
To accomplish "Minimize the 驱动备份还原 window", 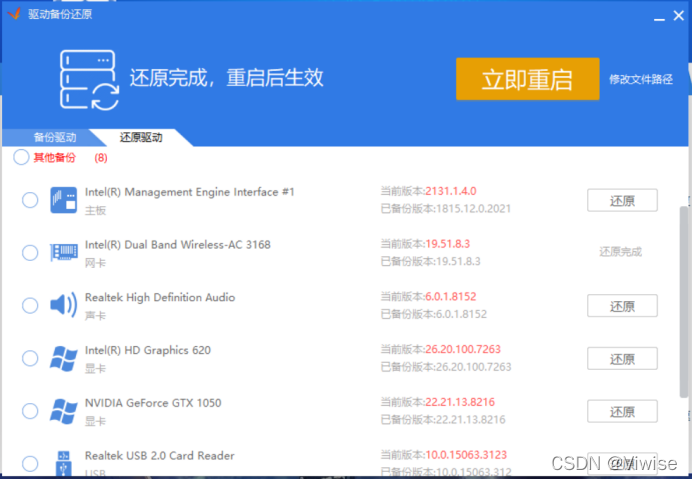I will click(659, 17).
